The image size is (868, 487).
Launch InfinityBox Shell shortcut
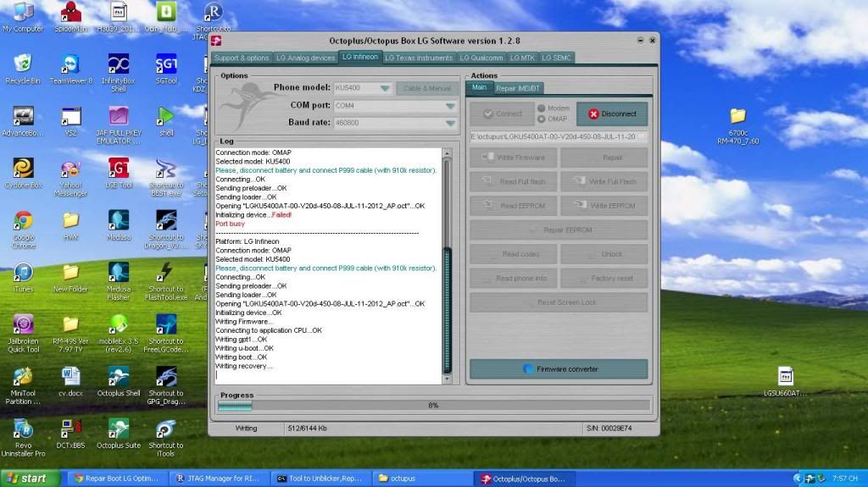pyautogui.click(x=119, y=72)
